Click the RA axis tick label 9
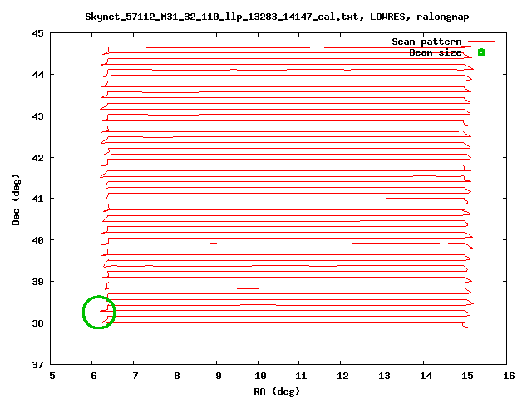 pyautogui.click(x=219, y=376)
